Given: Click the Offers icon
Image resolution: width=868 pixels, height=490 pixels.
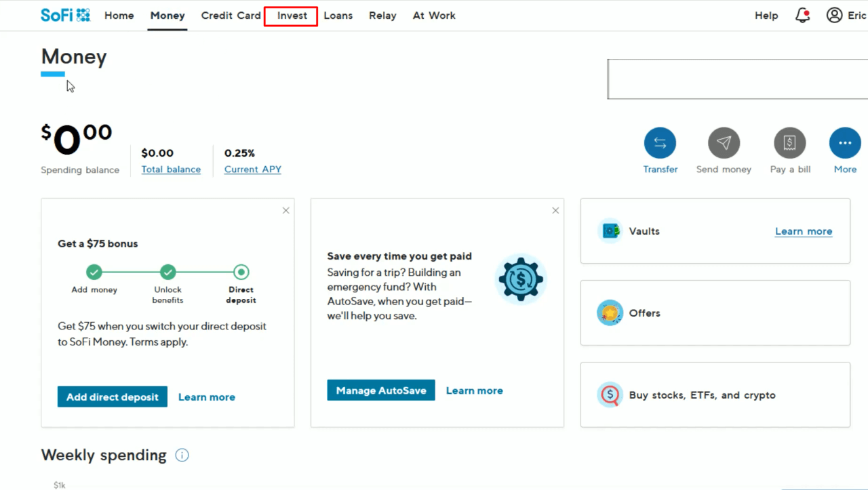Looking at the screenshot, I should tap(610, 313).
